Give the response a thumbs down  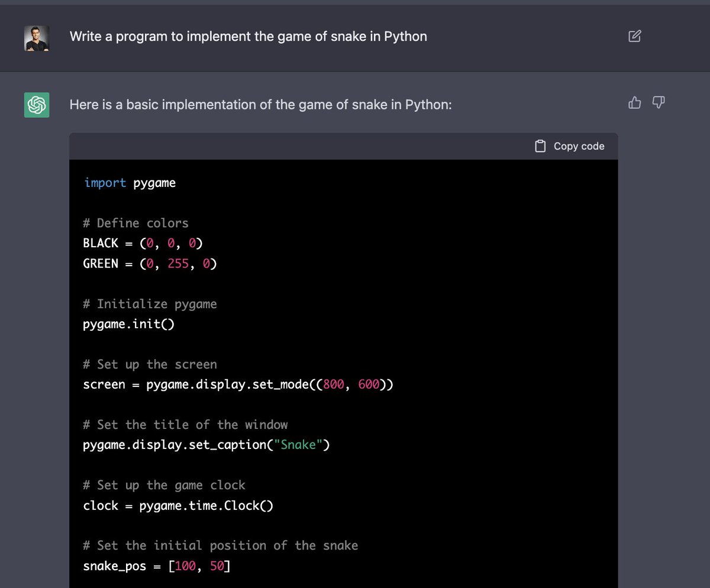pos(658,102)
